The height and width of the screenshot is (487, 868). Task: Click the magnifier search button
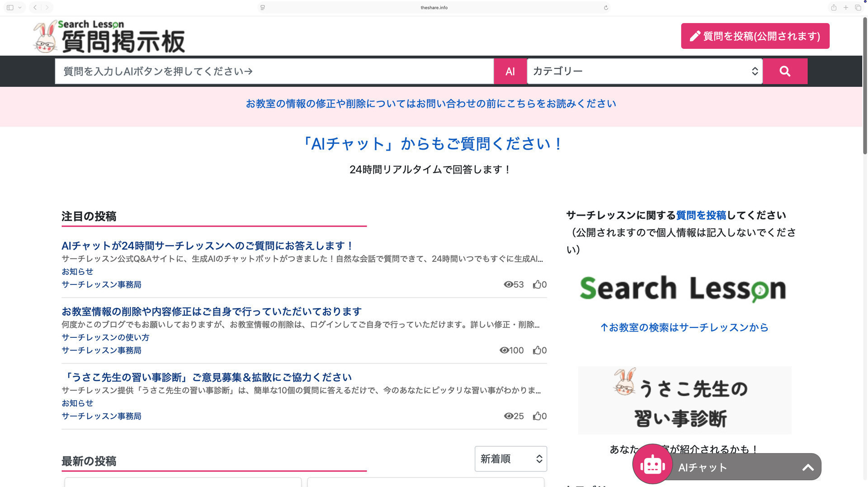[785, 71]
